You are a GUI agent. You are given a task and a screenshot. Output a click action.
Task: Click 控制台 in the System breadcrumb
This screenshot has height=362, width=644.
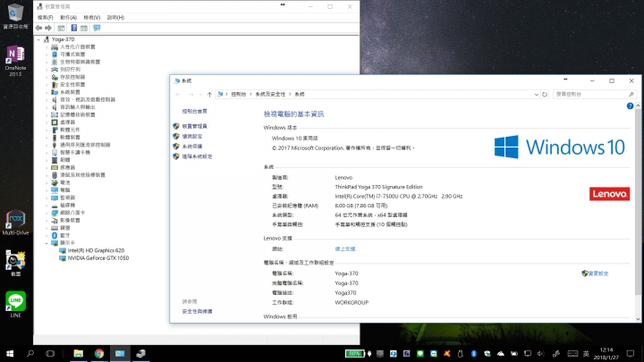(239, 95)
